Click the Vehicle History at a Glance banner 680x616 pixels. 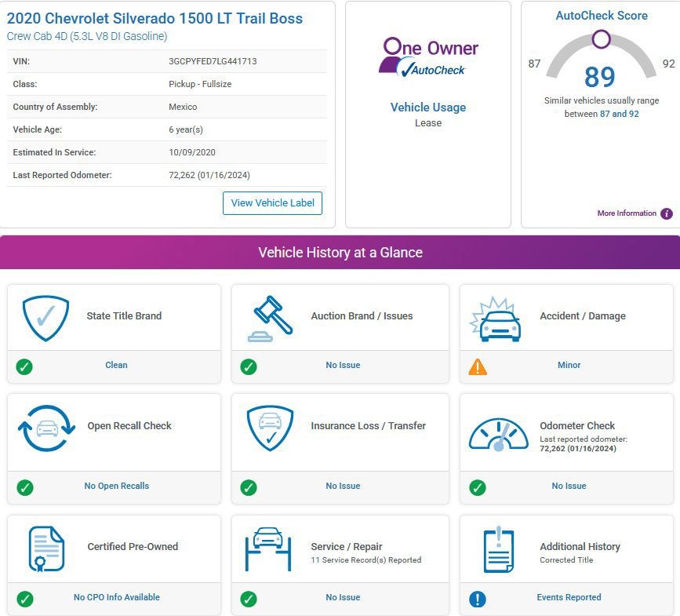(340, 253)
